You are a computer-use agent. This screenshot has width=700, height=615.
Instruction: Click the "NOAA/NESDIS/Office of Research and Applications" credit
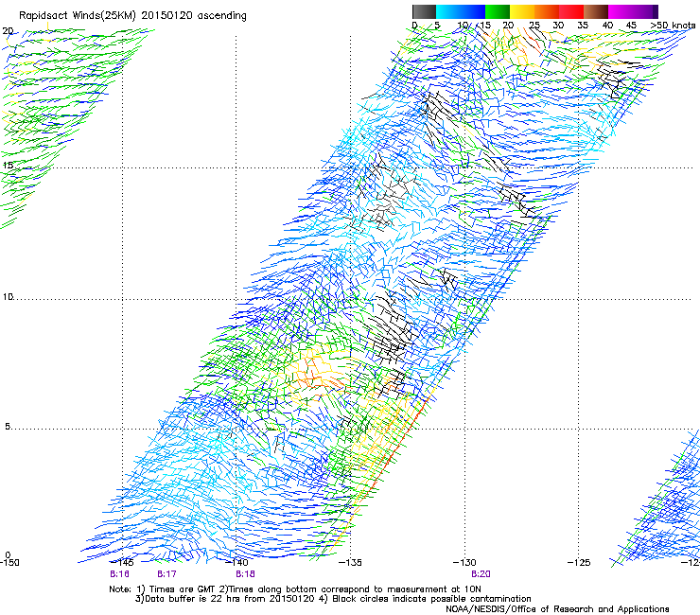[557, 609]
